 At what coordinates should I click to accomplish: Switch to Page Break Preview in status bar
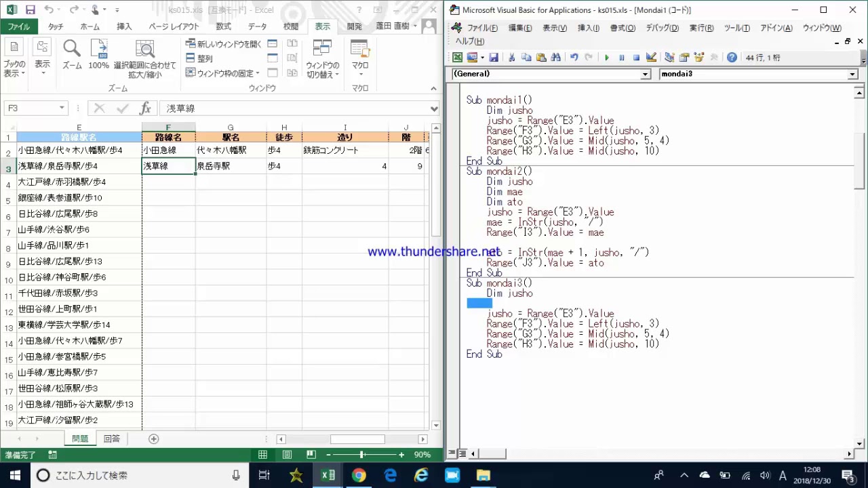click(x=311, y=455)
